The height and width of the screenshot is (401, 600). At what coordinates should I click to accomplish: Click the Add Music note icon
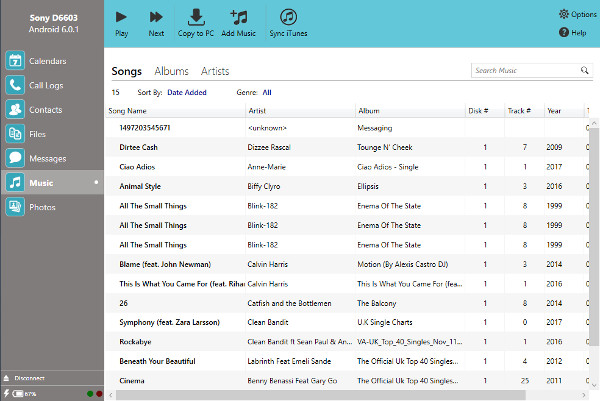(239, 18)
